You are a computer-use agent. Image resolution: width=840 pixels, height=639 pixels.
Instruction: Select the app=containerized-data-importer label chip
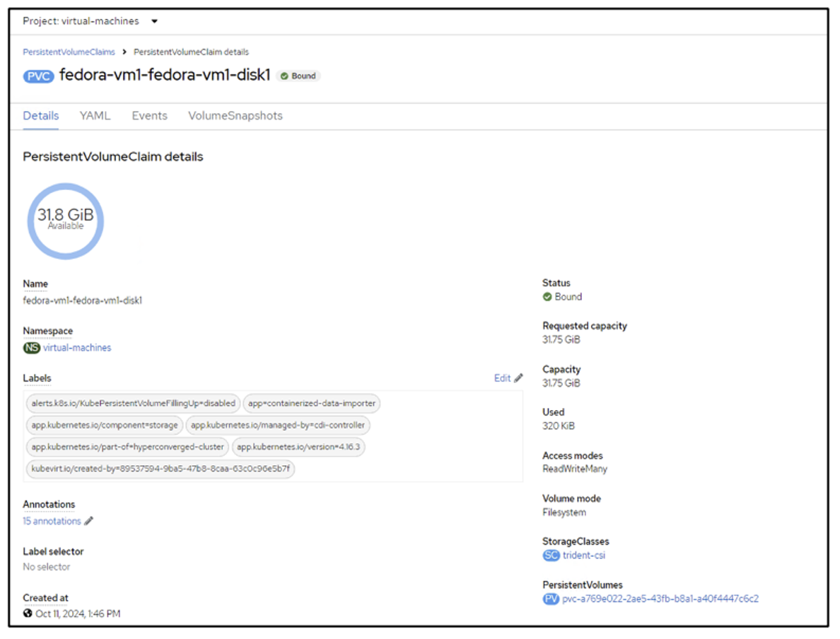311,403
